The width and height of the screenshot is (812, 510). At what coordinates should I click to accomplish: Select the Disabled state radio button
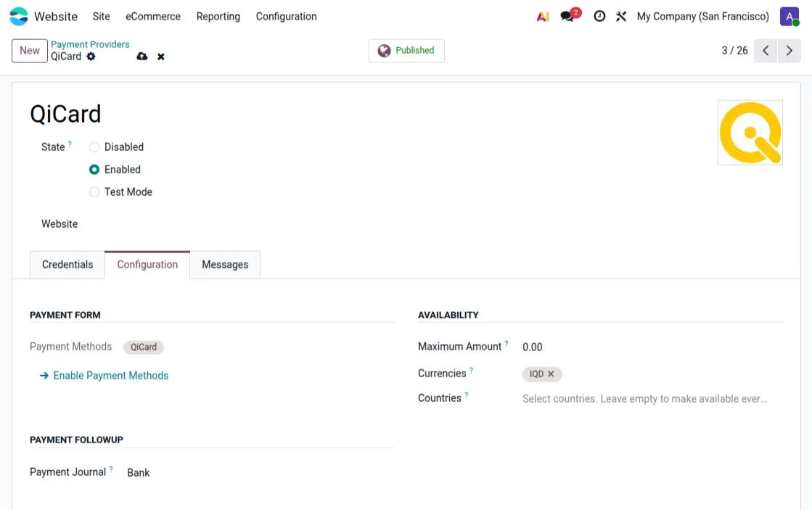(94, 147)
